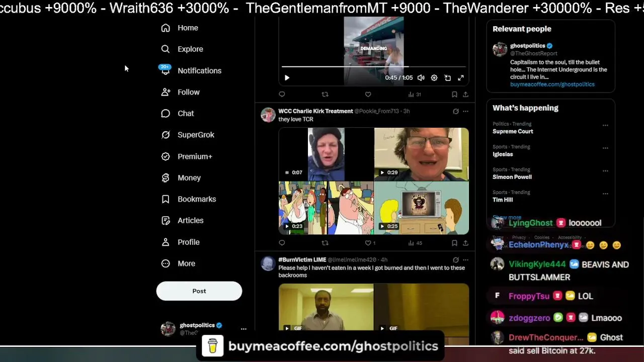This screenshot has width=644, height=362.
Task: Like the post with 31 views
Action: (368, 94)
